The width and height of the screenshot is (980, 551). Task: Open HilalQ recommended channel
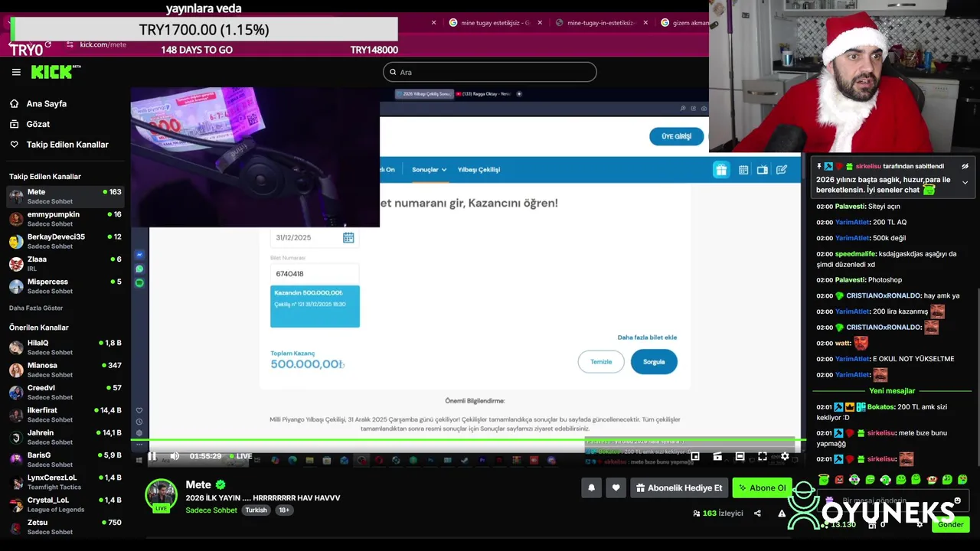click(65, 347)
